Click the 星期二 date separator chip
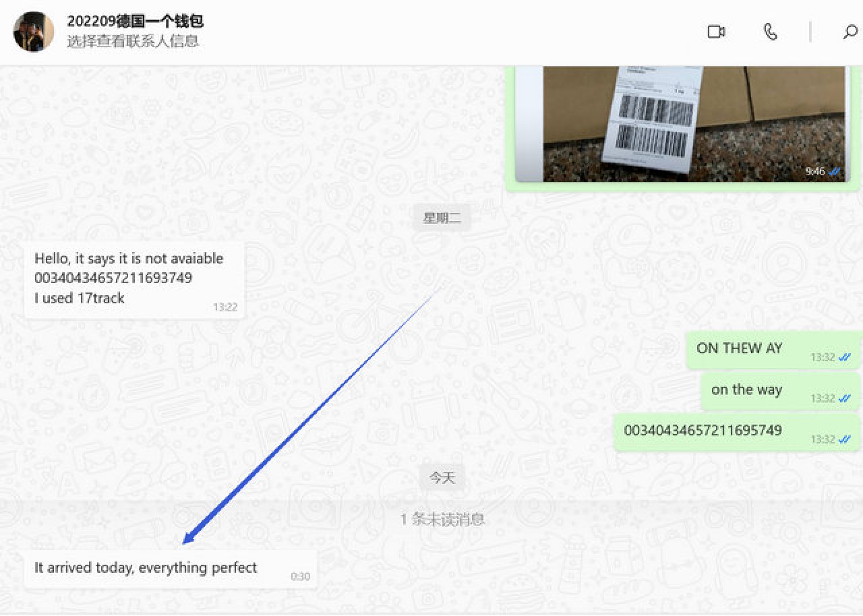 [442, 218]
